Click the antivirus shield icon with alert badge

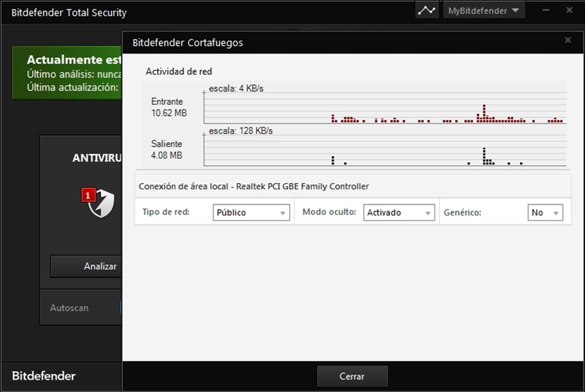click(98, 203)
